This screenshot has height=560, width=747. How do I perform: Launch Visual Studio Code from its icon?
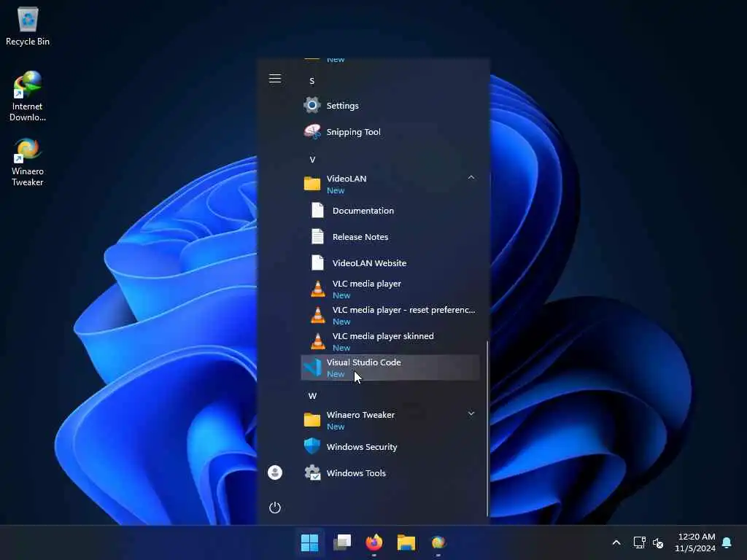tap(312, 367)
